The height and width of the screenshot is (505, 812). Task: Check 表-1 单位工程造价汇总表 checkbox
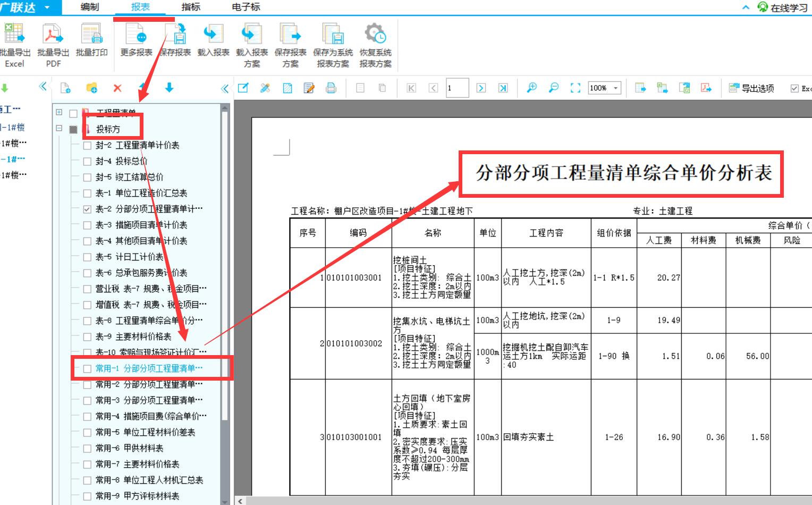[x=87, y=193]
